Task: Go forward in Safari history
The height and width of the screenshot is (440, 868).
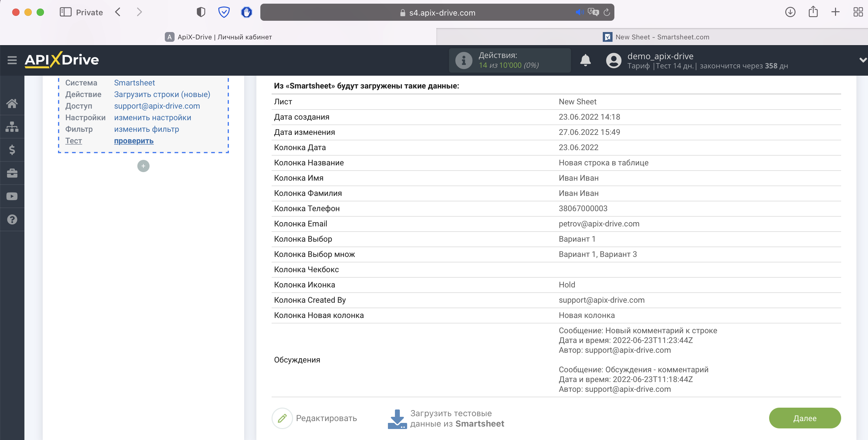Action: coord(139,12)
